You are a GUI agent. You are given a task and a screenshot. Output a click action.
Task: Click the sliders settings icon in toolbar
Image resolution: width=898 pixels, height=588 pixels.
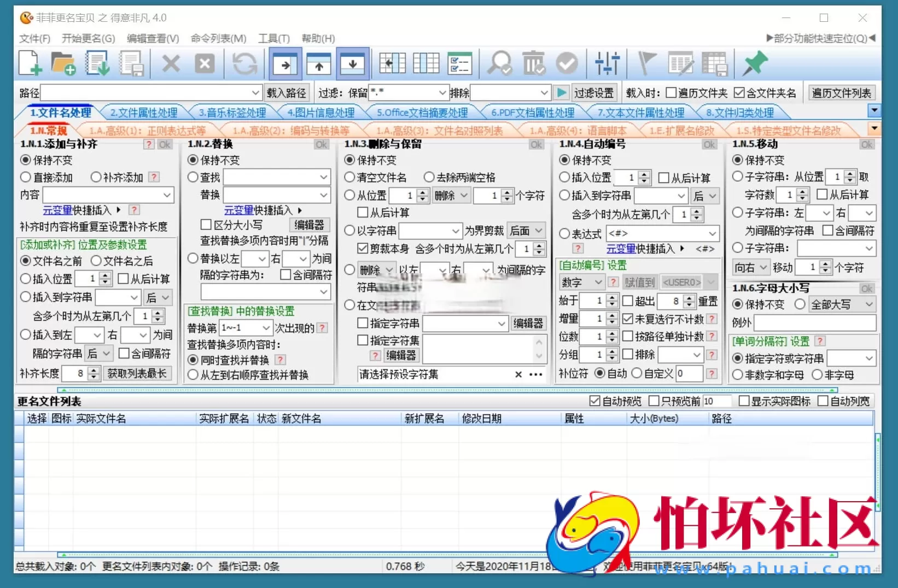pos(607,63)
